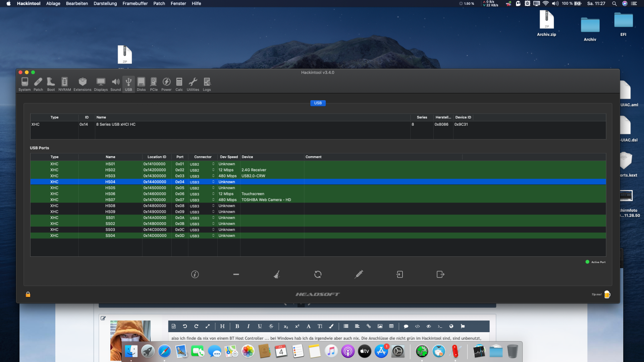This screenshot has width=644, height=362.
Task: Click the syringe inject icon
Action: (x=359, y=275)
